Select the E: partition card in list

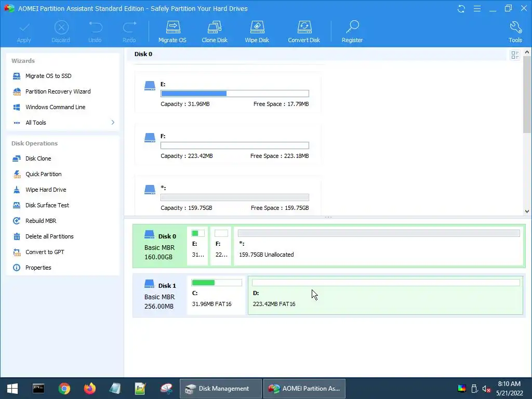[228, 92]
